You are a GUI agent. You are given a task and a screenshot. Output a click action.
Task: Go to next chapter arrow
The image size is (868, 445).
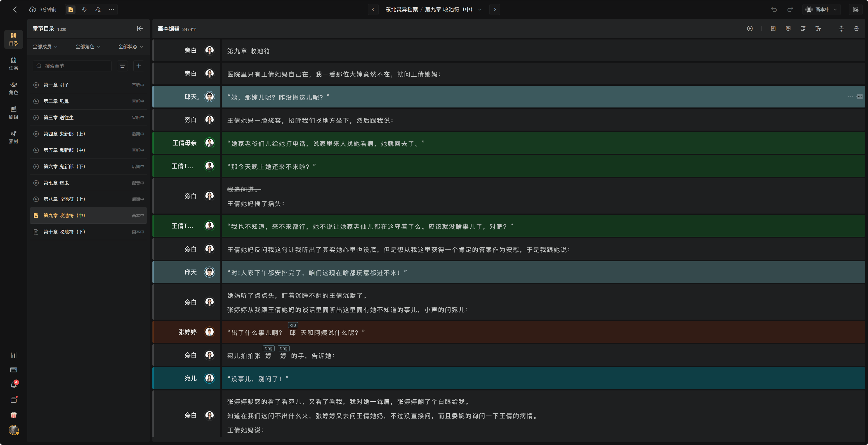pos(495,9)
